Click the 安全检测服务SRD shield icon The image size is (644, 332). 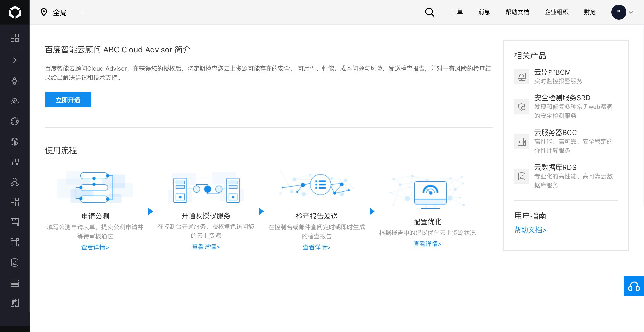pyautogui.click(x=522, y=107)
